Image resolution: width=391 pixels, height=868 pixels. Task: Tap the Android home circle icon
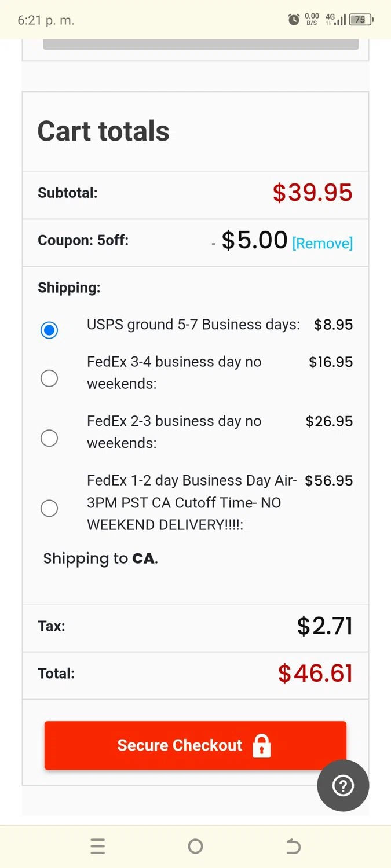(x=195, y=847)
